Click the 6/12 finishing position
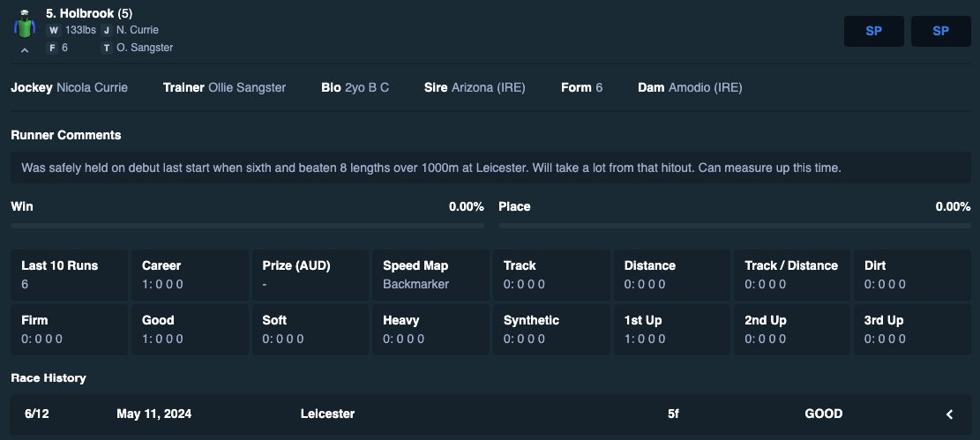The width and height of the screenshot is (980, 440). 37,414
